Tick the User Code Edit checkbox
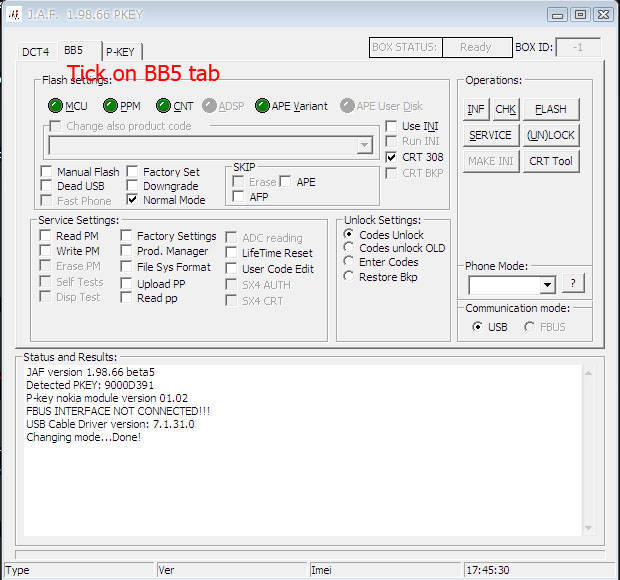 (x=231, y=269)
